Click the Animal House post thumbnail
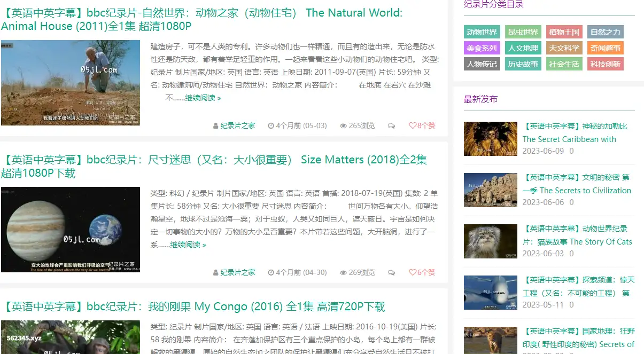Image resolution: width=644 pixels, height=354 pixels. click(x=71, y=83)
